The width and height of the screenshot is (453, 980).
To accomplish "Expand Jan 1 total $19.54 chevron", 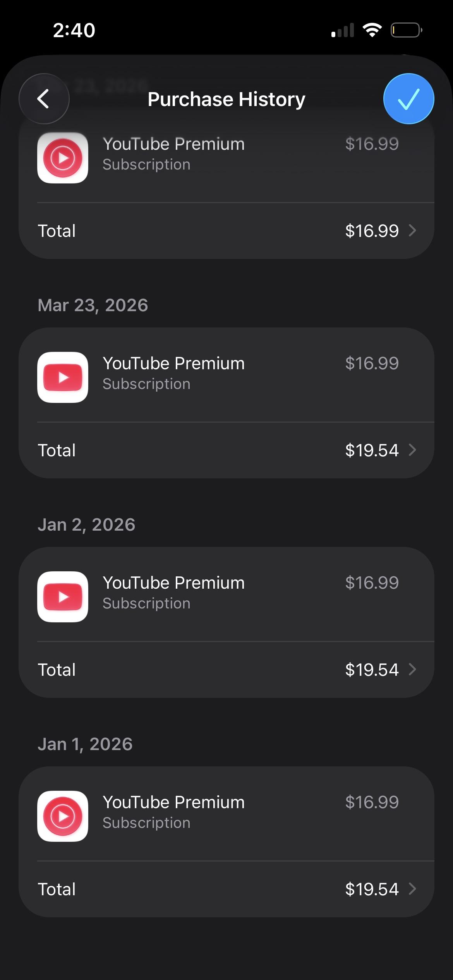I will tap(412, 889).
